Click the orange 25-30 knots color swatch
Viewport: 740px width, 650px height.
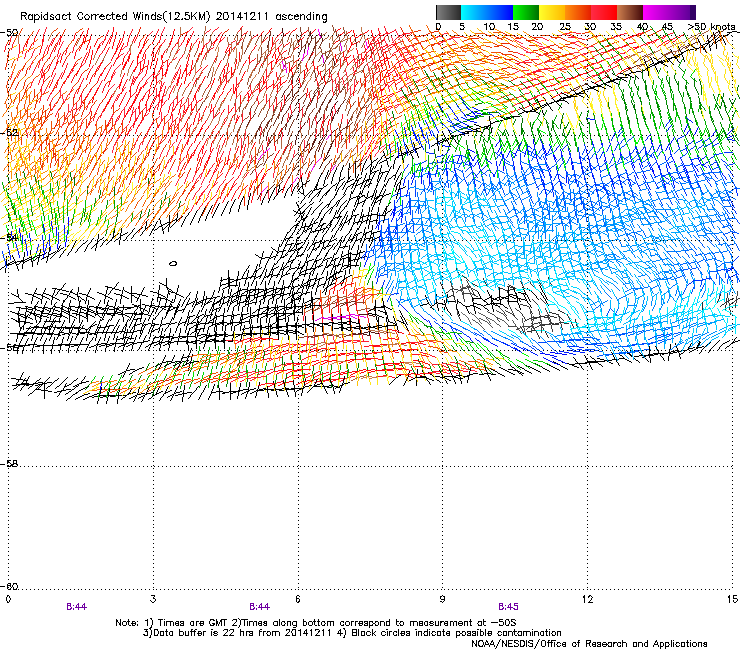click(x=578, y=12)
